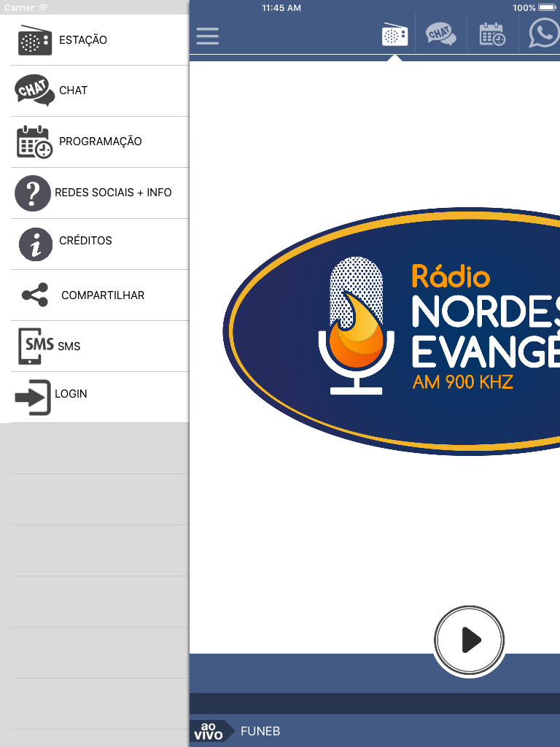Tap the SMS phone icon
Screen dimensions: 560x747
point(36,347)
